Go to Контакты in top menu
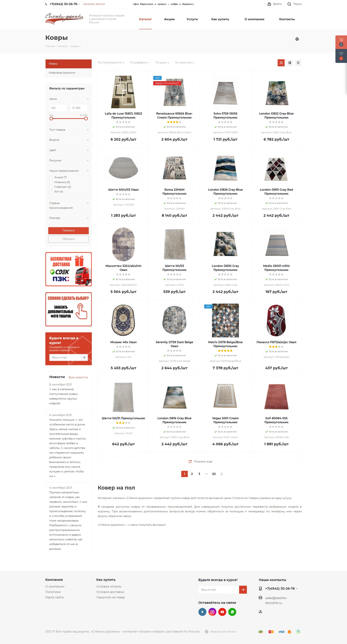 [x=287, y=19]
